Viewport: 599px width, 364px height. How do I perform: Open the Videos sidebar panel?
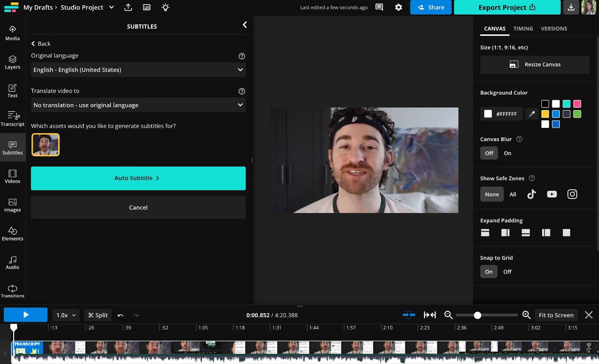[12, 177]
